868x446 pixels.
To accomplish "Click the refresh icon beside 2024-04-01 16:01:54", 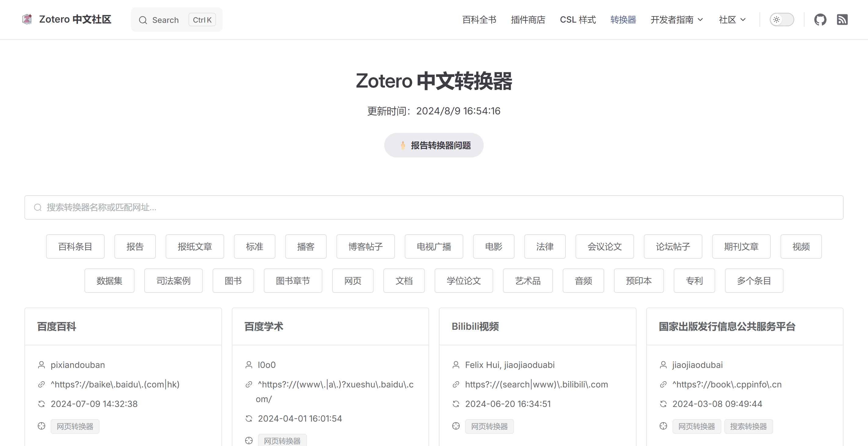I will (x=249, y=418).
